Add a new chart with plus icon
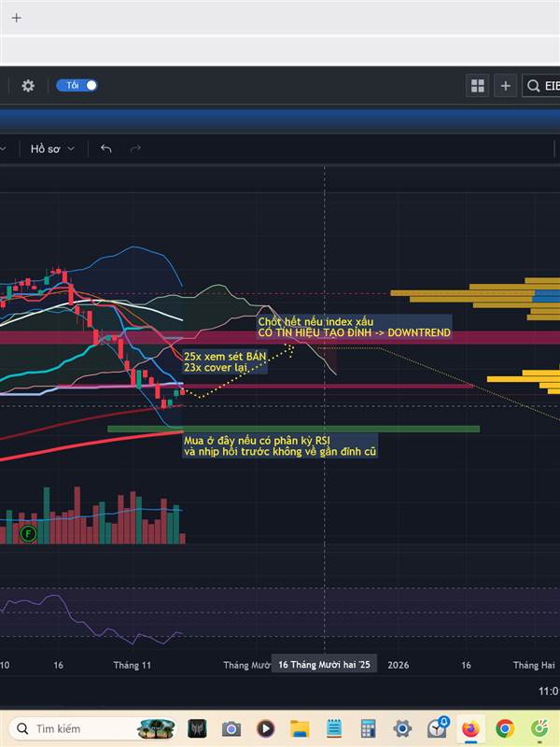The height and width of the screenshot is (747, 560). pyautogui.click(x=505, y=86)
